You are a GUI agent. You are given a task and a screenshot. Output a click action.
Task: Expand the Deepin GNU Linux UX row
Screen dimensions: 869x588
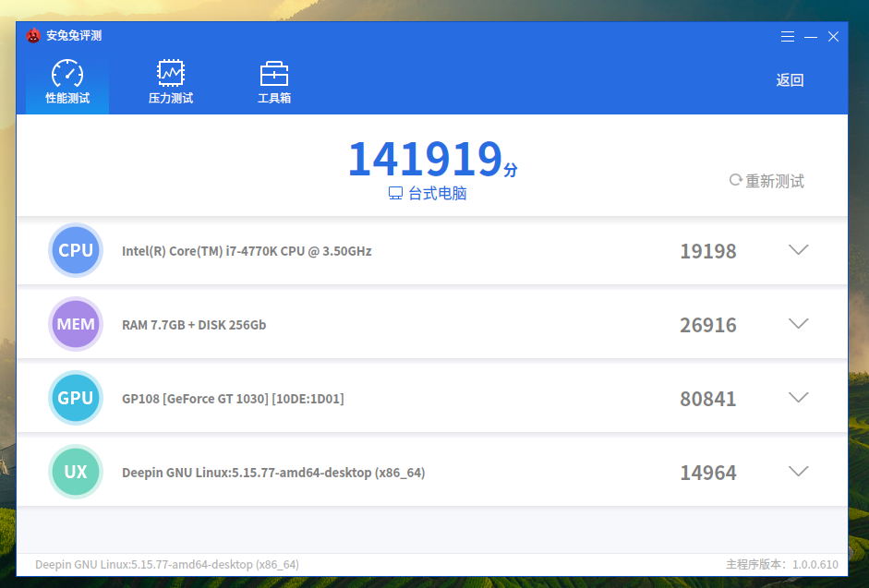(x=798, y=471)
